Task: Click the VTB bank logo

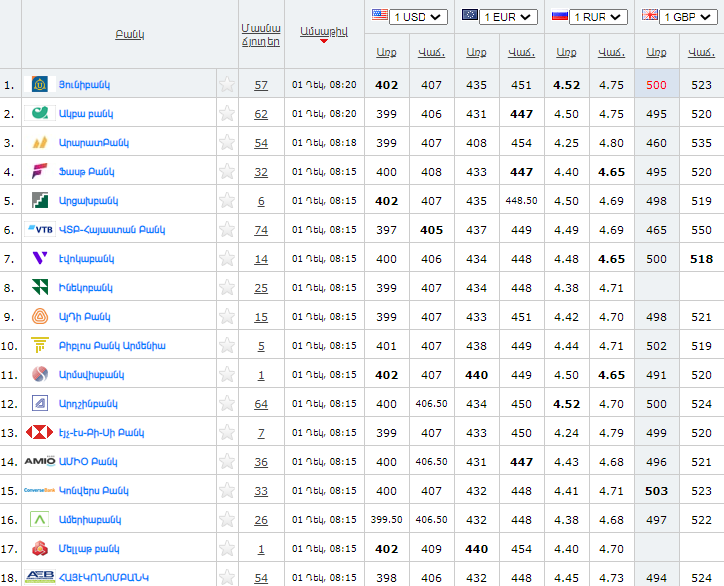Action: click(x=40, y=229)
